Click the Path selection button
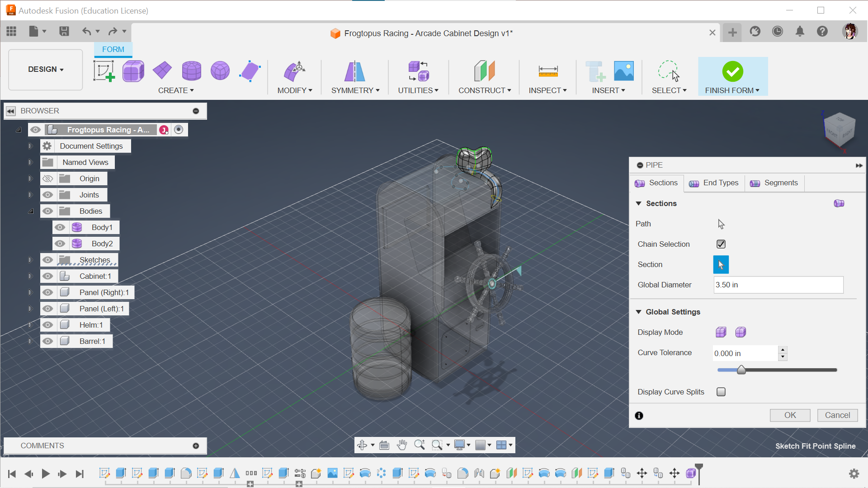The image size is (868, 488). [721, 224]
